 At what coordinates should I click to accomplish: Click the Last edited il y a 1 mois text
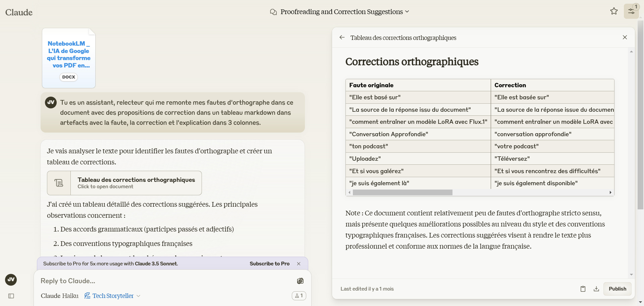367,289
